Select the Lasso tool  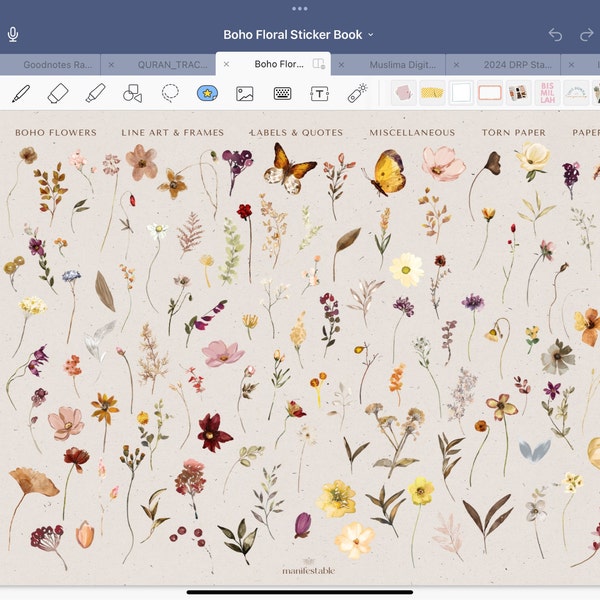170,93
